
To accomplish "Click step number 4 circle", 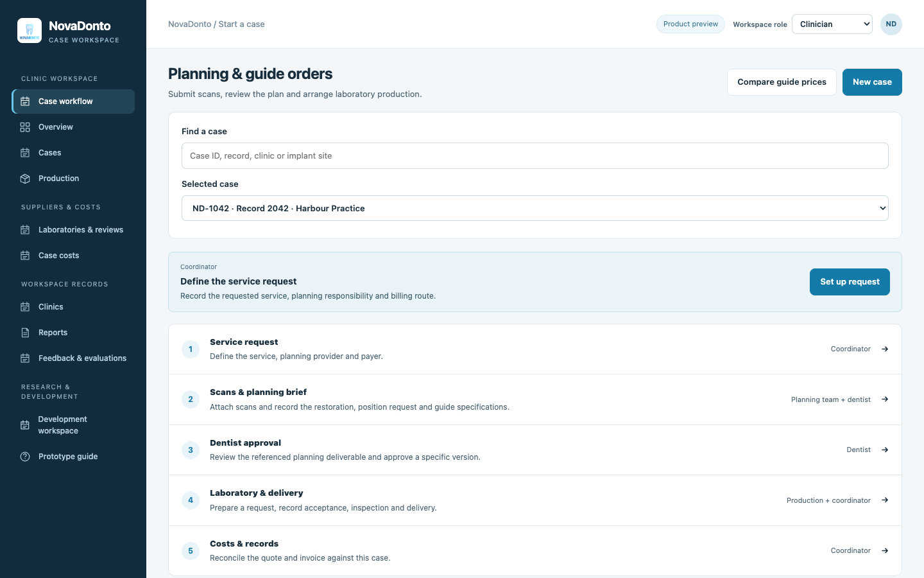I will 191,500.
